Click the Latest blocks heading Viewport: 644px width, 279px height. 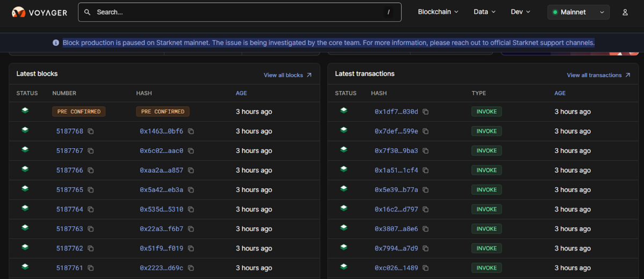37,74
